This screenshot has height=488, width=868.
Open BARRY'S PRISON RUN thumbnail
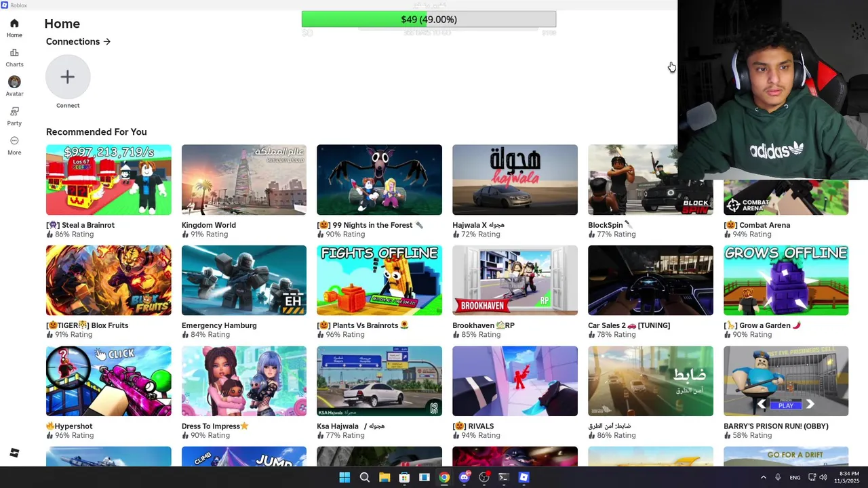click(x=786, y=381)
